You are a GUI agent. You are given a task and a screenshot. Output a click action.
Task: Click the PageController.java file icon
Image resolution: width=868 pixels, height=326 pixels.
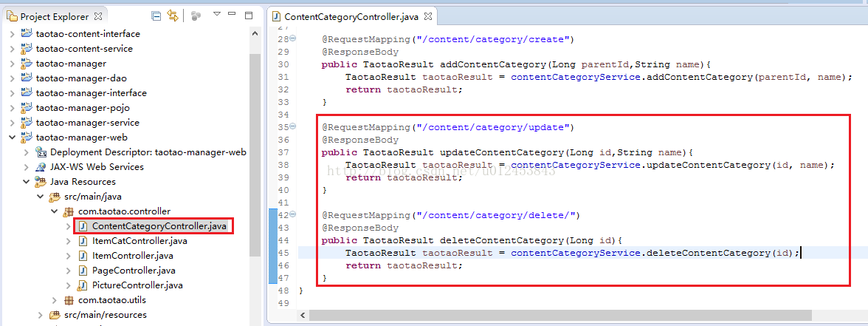83,271
